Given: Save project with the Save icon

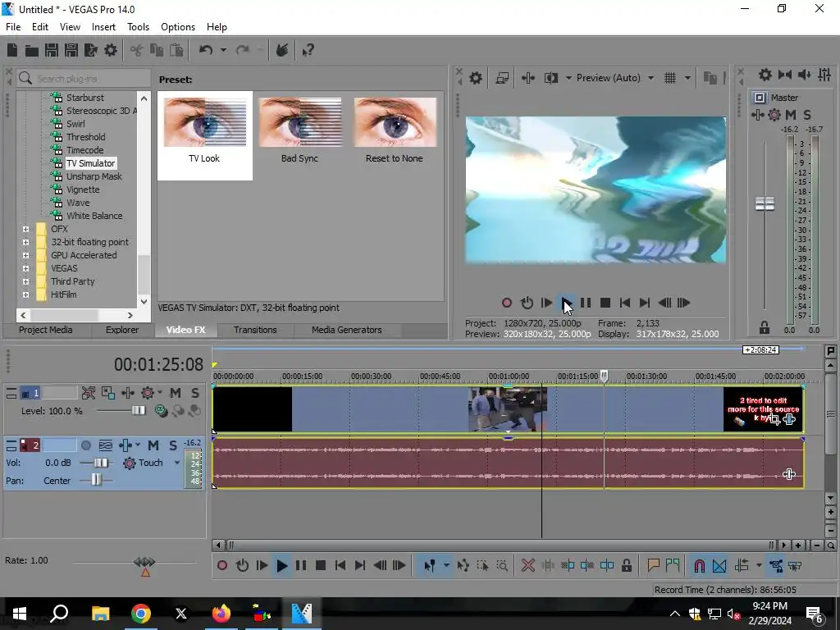Looking at the screenshot, I should point(52,50).
